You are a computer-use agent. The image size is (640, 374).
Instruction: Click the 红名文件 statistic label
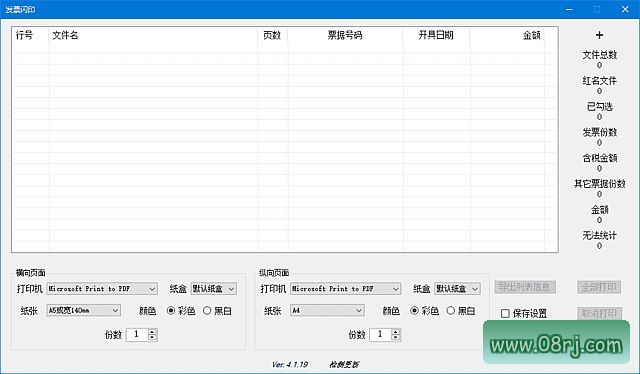point(599,81)
